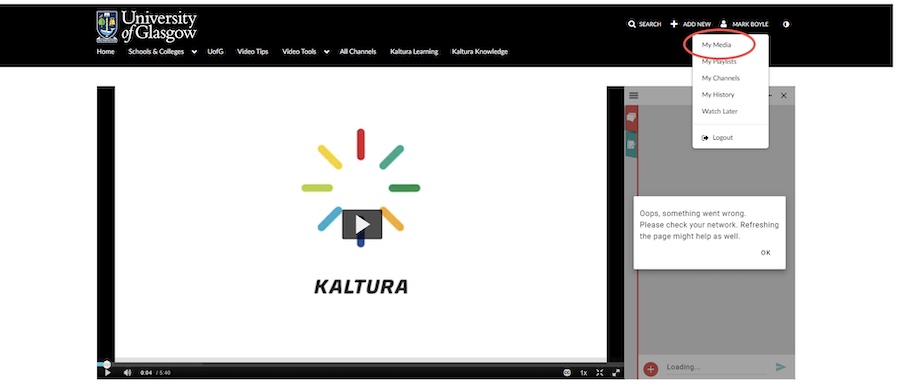Screen dimensions: 900x387
Task: Click the video progress scrubber handle
Action: coord(107,365)
